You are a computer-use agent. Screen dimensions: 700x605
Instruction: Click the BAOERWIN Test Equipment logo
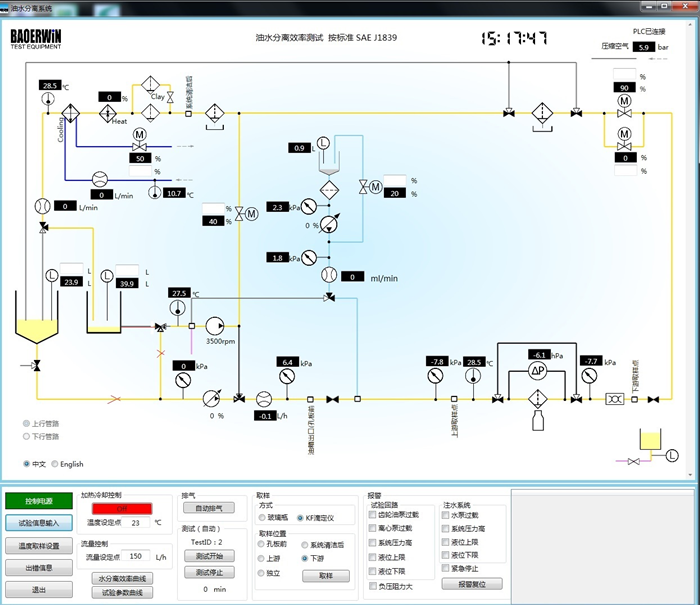[x=36, y=39]
